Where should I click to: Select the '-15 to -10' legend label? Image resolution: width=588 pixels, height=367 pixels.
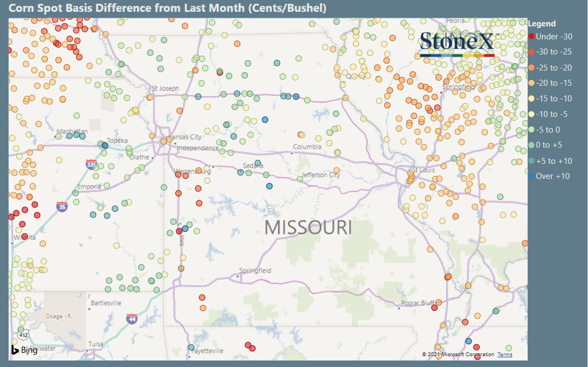point(554,99)
